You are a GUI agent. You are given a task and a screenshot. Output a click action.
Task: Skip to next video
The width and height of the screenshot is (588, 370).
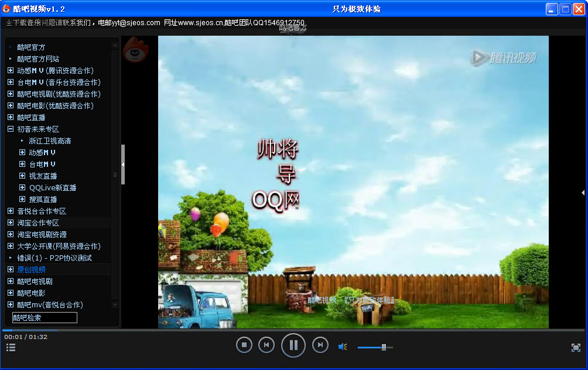[320, 345]
